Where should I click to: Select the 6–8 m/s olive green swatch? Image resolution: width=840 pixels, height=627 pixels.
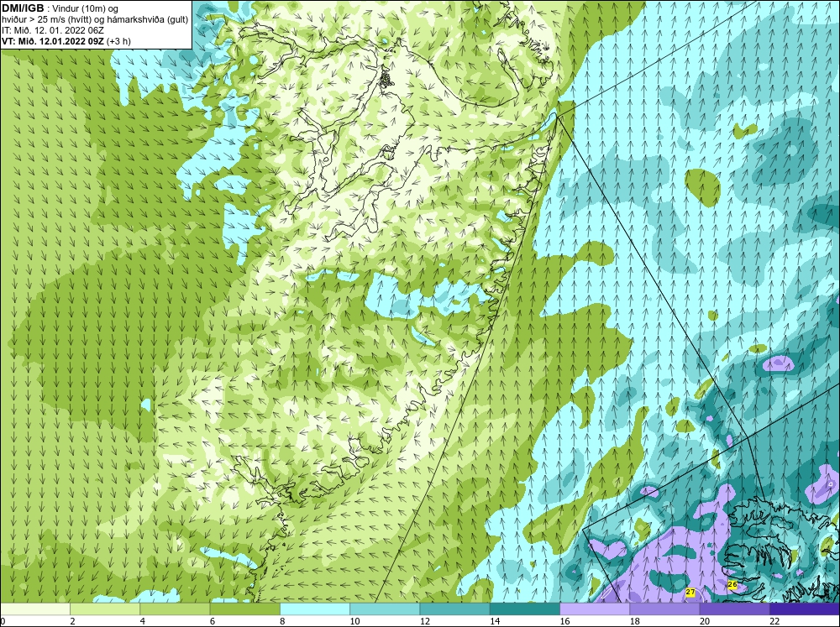244,609
